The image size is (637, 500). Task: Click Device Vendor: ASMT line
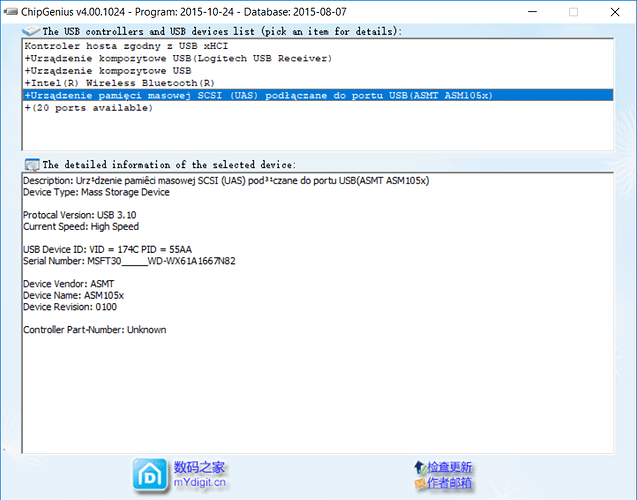[x=69, y=284]
